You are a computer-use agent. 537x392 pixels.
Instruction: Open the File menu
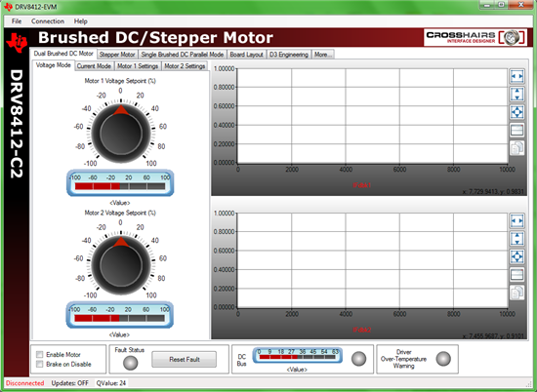coord(17,21)
